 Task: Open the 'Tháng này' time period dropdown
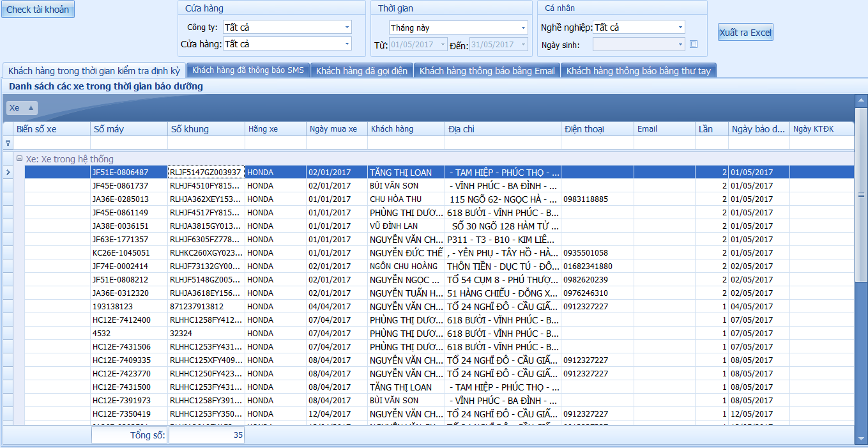(x=523, y=28)
